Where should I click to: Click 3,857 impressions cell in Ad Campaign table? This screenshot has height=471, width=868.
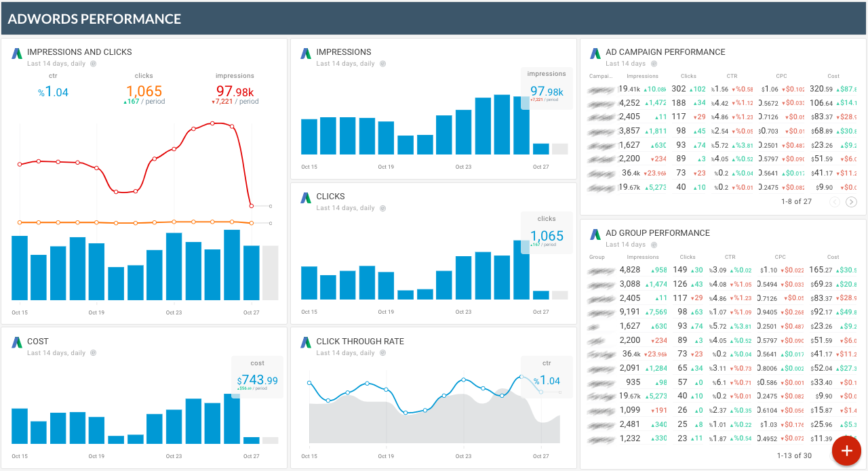pos(629,131)
